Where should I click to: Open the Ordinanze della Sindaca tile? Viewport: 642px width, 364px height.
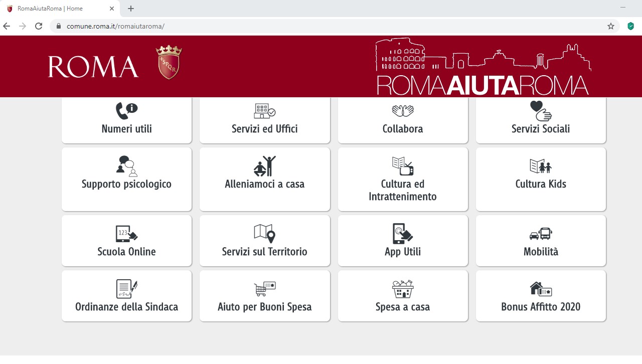pos(126,296)
